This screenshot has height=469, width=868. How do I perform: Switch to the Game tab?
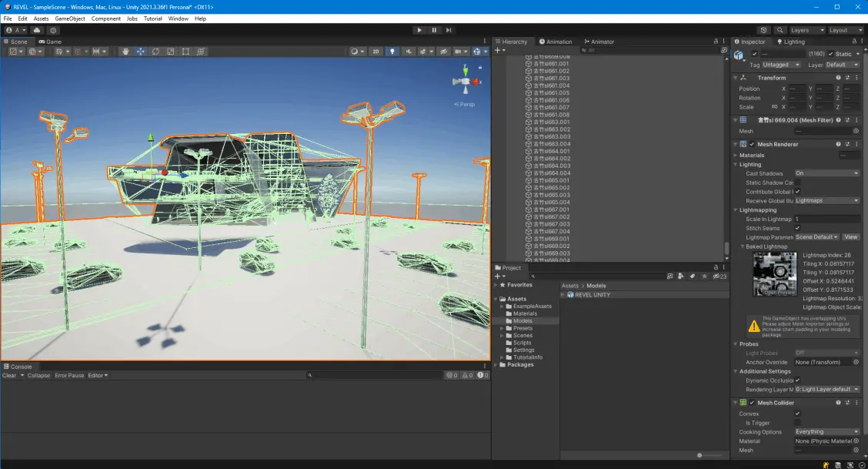coord(50,42)
